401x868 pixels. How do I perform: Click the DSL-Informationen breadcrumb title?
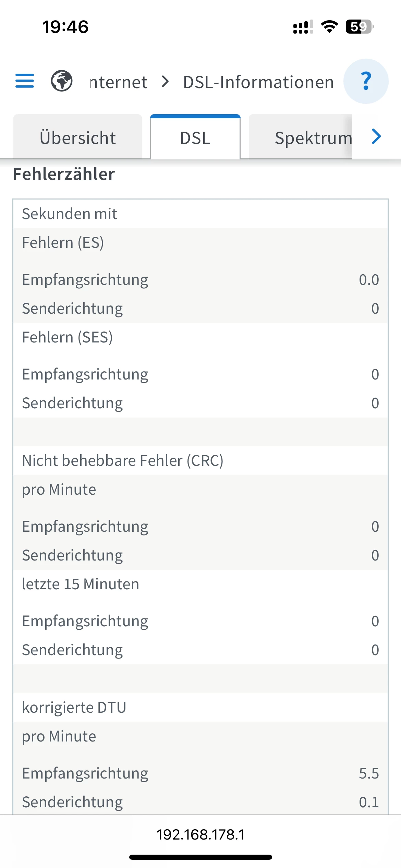(258, 82)
